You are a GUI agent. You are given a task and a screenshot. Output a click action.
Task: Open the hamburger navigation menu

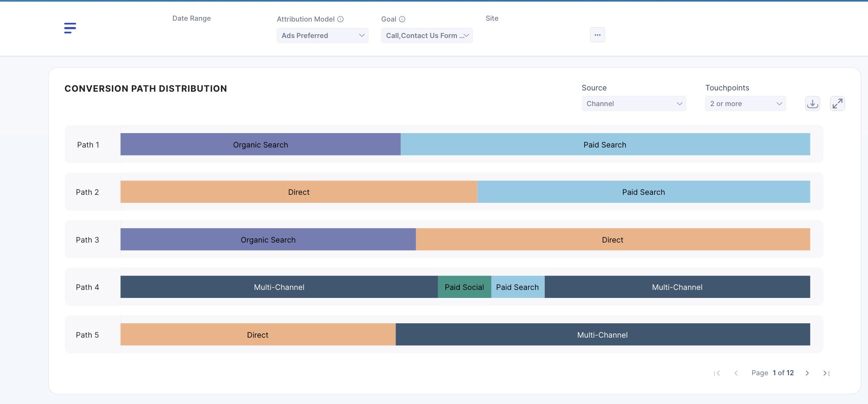point(70,28)
